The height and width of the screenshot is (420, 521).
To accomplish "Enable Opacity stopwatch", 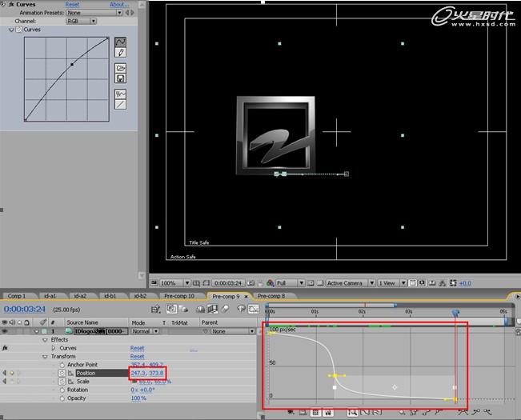I will click(x=62, y=398).
